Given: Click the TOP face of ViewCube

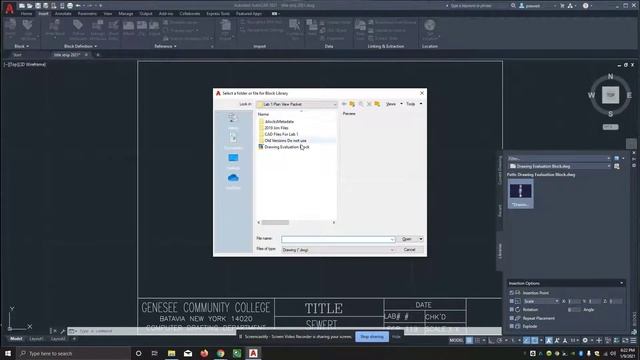Looking at the screenshot, I should tap(611, 95).
